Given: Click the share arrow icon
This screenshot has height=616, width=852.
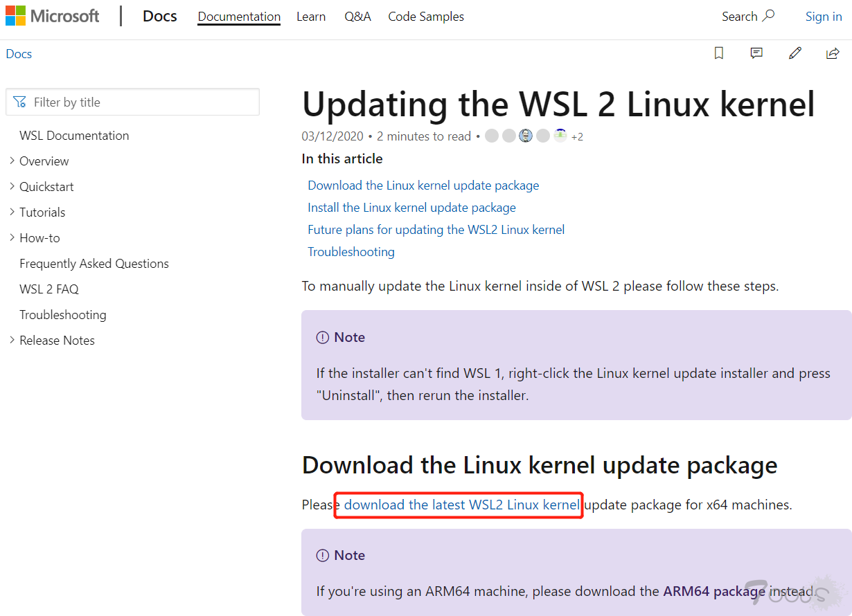Looking at the screenshot, I should pyautogui.click(x=833, y=53).
